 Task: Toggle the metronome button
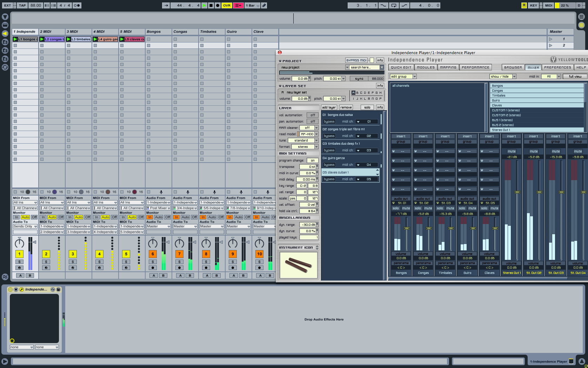point(77,5)
